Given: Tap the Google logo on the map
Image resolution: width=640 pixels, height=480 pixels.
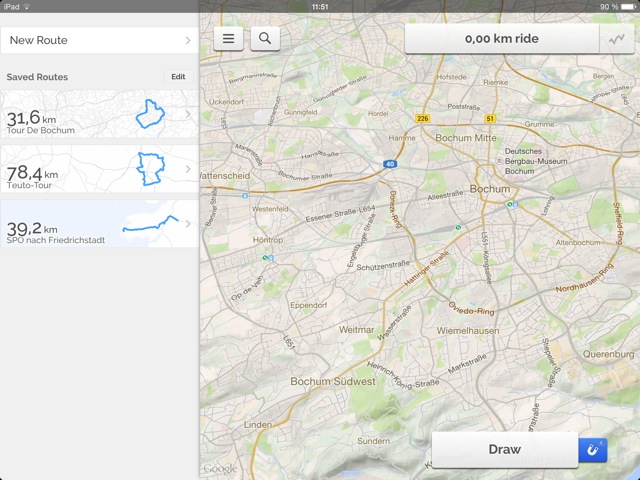Looking at the screenshot, I should [x=220, y=468].
